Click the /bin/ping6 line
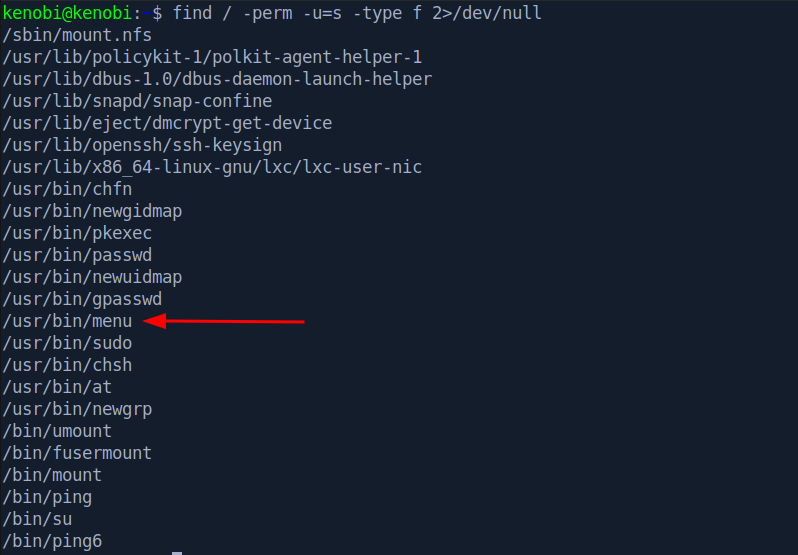The image size is (798, 555). [x=52, y=541]
